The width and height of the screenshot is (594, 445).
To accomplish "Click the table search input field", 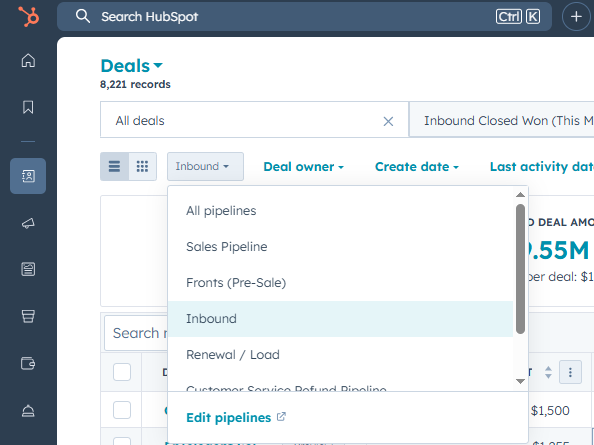I will tap(136, 333).
